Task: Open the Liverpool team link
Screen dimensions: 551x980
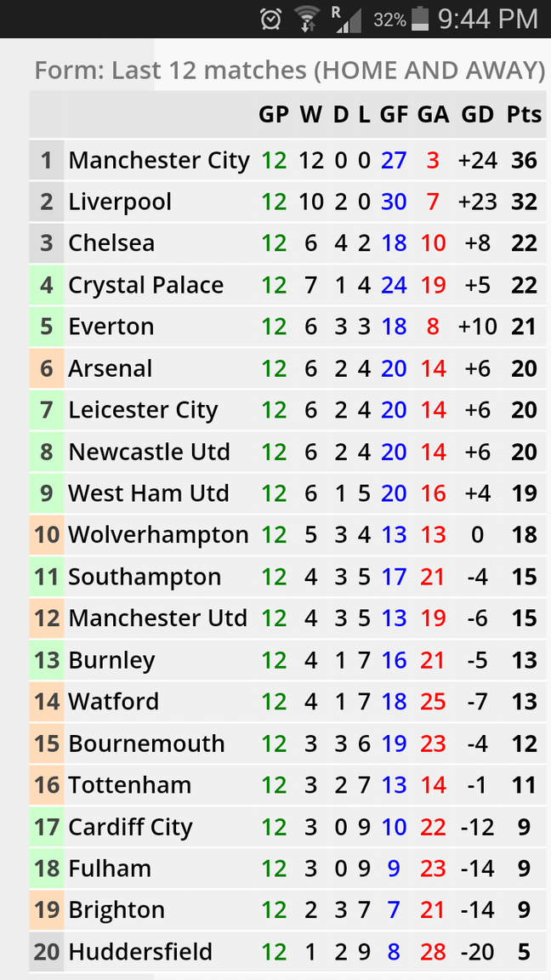Action: (x=120, y=202)
